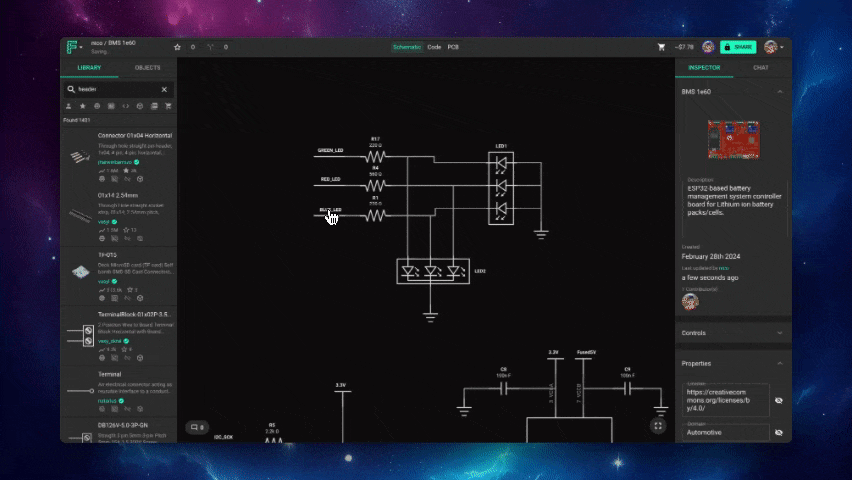Clear the library search with X

(x=165, y=89)
